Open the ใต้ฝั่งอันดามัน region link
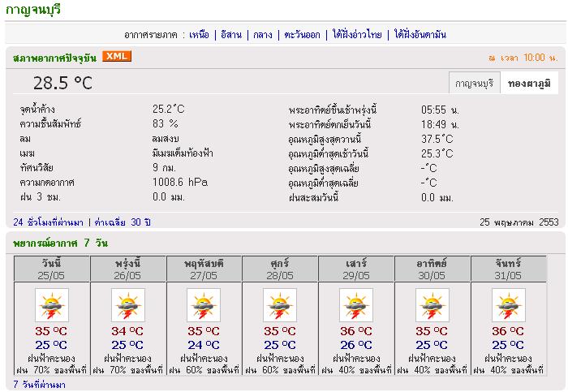This screenshot has width=568, height=392. (420, 35)
